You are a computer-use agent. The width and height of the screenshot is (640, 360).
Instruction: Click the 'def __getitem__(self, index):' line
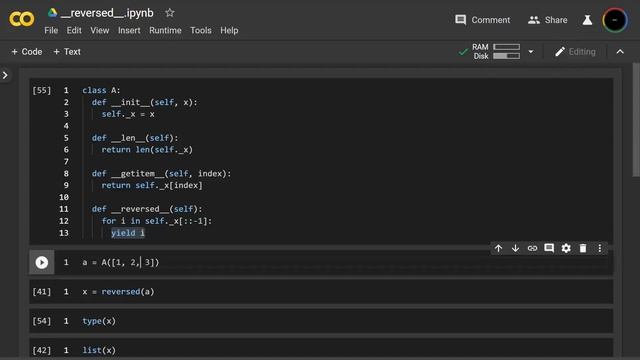(161, 173)
